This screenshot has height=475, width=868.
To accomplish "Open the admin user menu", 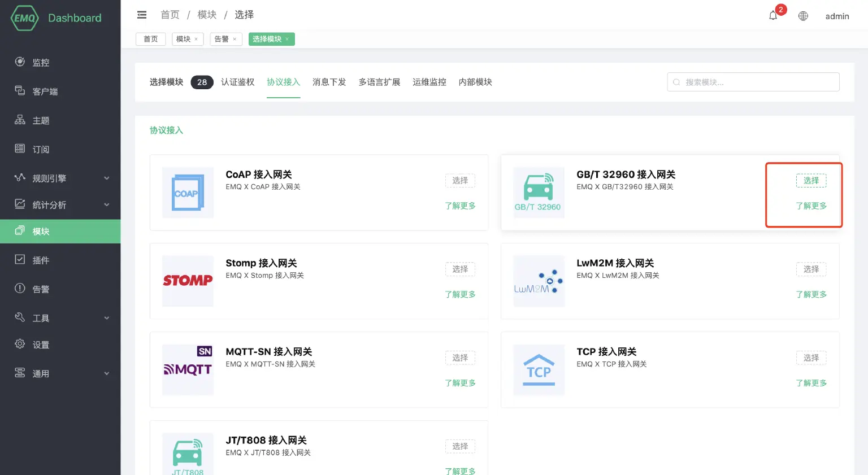I will click(837, 16).
